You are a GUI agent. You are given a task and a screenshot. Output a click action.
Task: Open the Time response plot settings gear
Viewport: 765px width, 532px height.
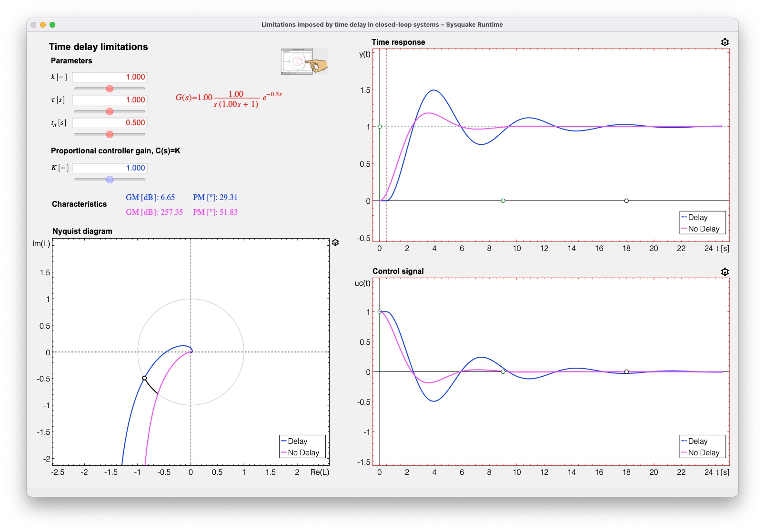725,42
